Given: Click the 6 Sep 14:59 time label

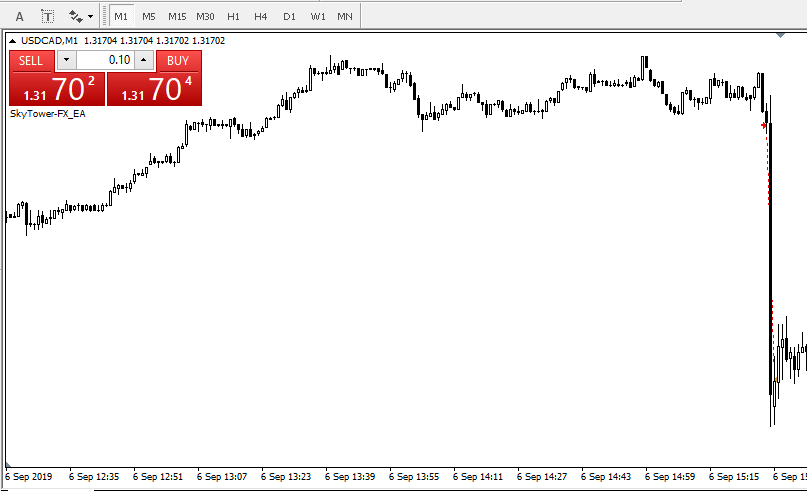Looking at the screenshot, I should [670, 477].
